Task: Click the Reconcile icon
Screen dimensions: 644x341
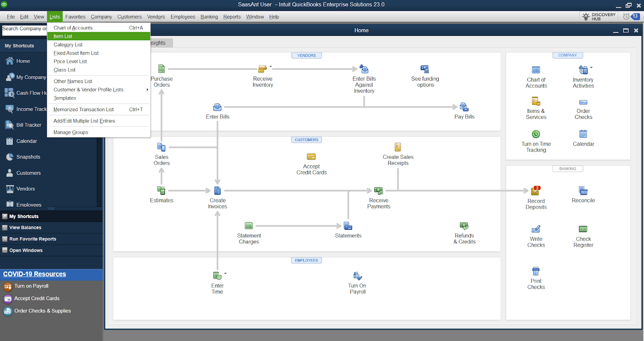Action: click(x=583, y=190)
